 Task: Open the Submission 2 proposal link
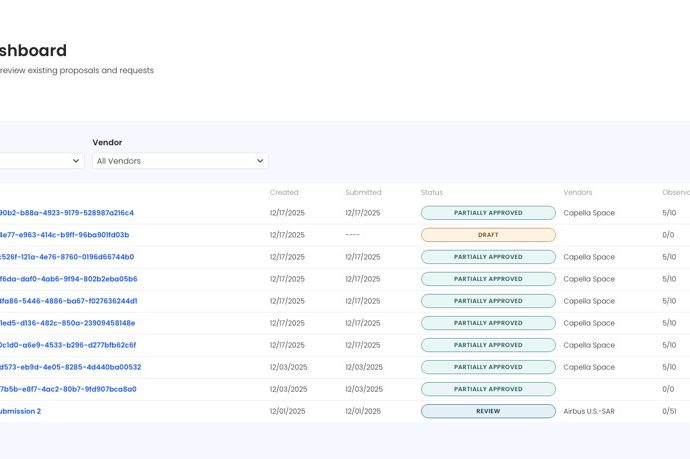[x=20, y=411]
